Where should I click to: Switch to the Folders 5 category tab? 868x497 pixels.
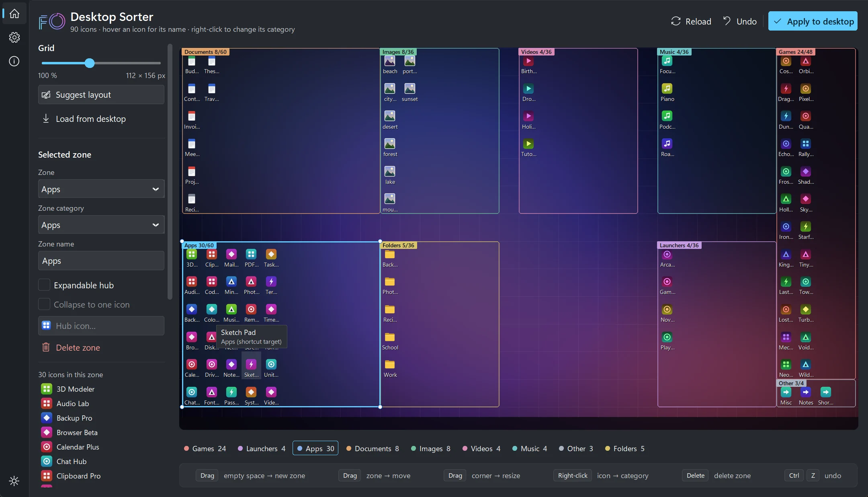click(x=625, y=448)
